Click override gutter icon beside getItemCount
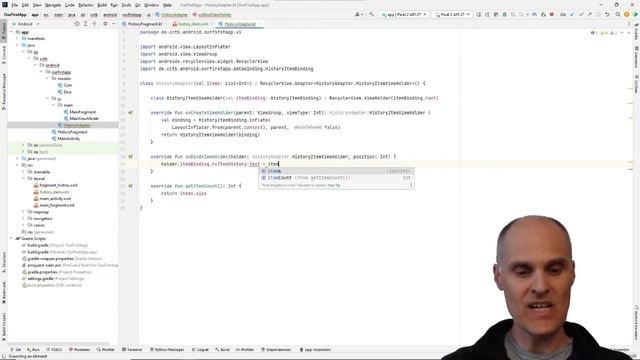Viewport: 640px width, 360px height. coord(131,186)
